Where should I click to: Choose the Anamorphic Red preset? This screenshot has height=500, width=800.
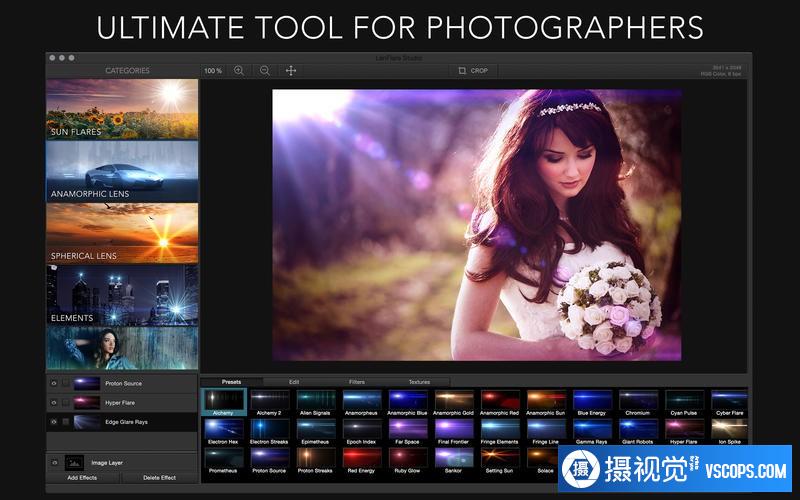pyautogui.click(x=499, y=402)
